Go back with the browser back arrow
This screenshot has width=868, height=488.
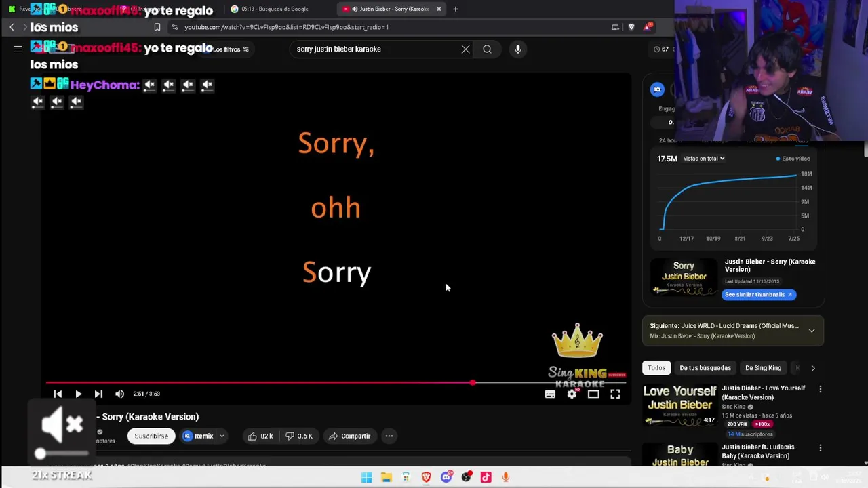pos(12,27)
